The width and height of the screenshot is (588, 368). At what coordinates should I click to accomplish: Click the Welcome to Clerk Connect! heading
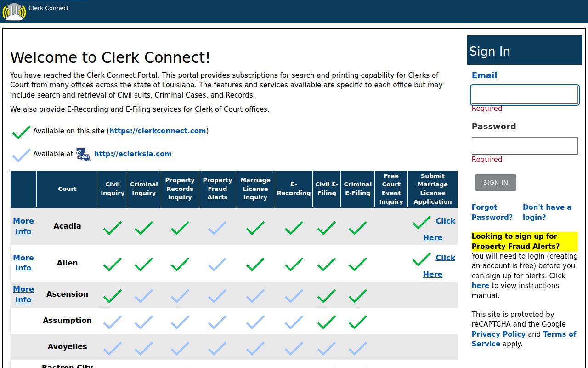tap(110, 57)
